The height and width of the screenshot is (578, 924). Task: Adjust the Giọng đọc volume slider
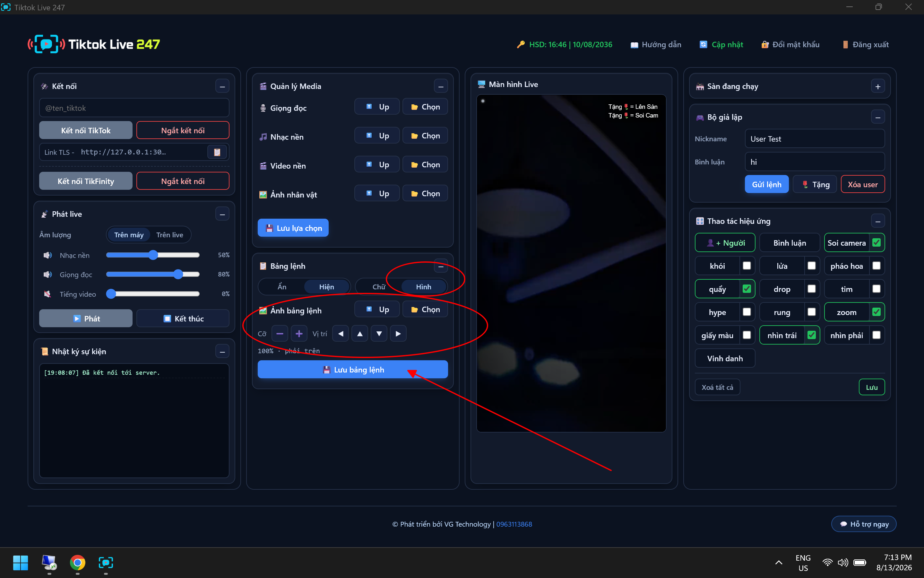tap(153, 275)
